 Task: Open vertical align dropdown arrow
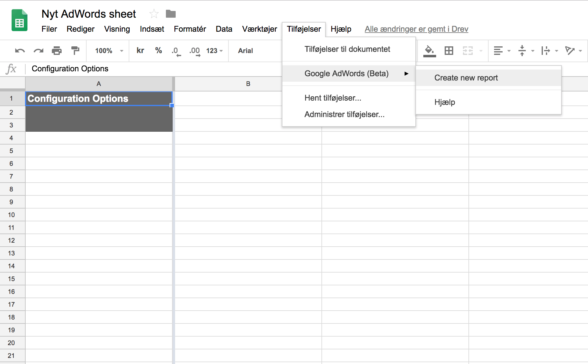[x=533, y=51]
